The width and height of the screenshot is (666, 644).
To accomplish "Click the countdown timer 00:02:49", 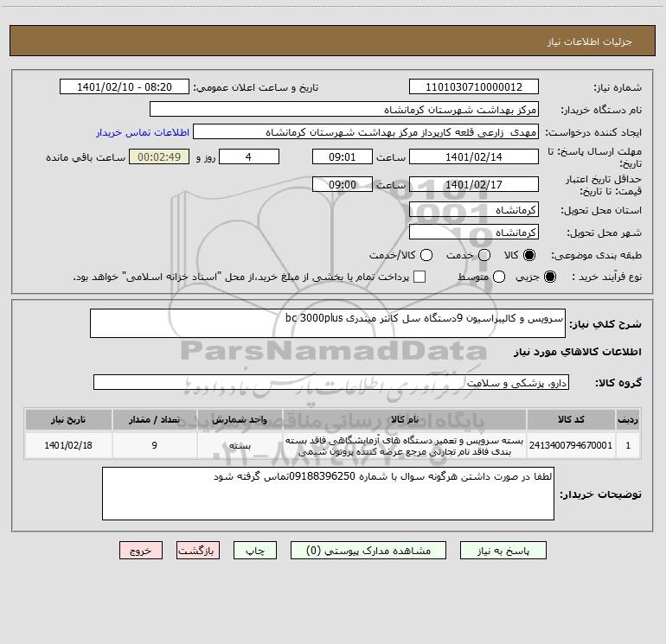I will click(x=159, y=156).
